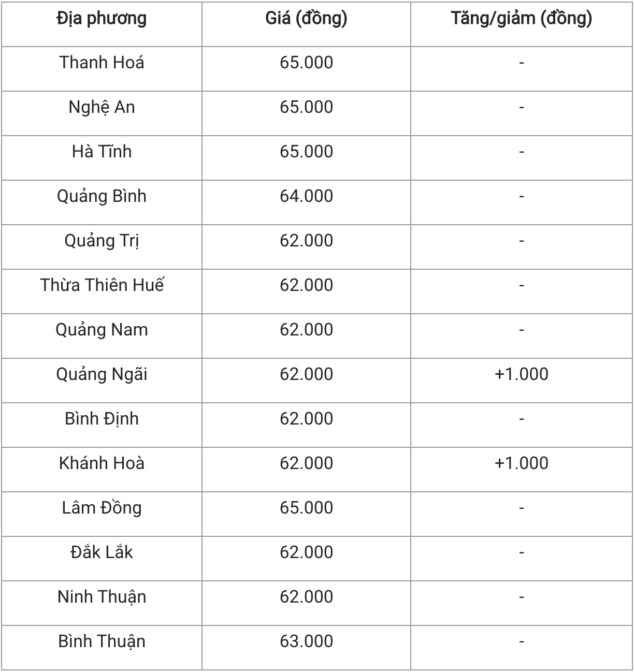Click the Bình Thuận price 63.000
Image resolution: width=634 pixels, height=672 pixels.
pyautogui.click(x=306, y=641)
